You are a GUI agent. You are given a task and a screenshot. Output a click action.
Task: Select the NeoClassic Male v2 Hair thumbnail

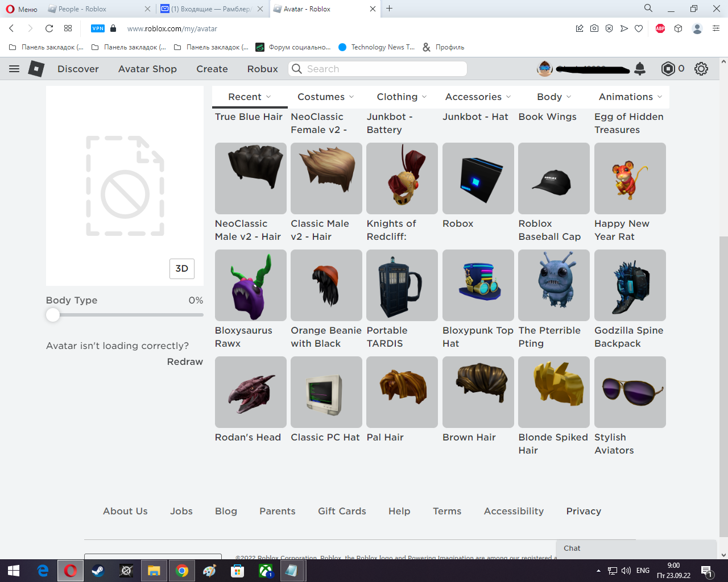(251, 178)
